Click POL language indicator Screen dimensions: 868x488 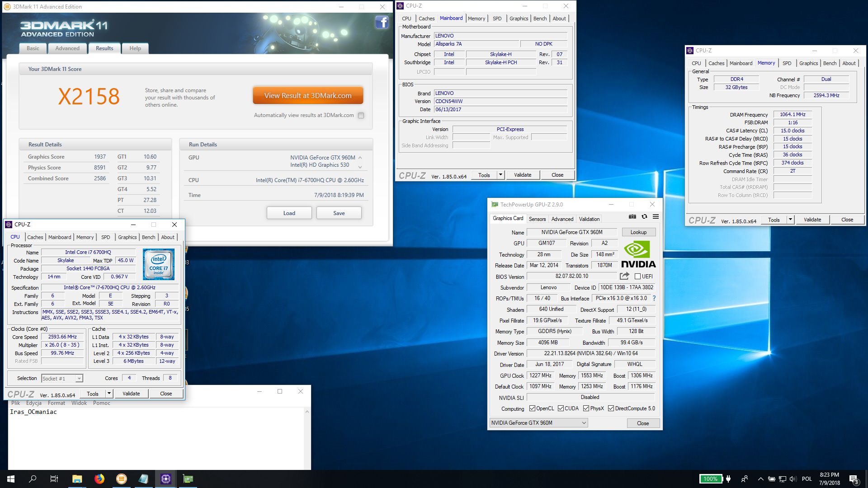(x=807, y=479)
